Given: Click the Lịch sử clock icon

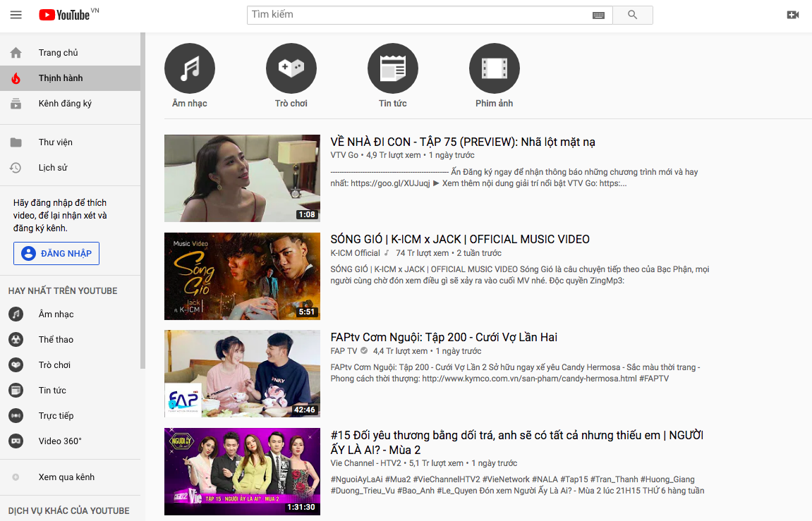Looking at the screenshot, I should [16, 168].
